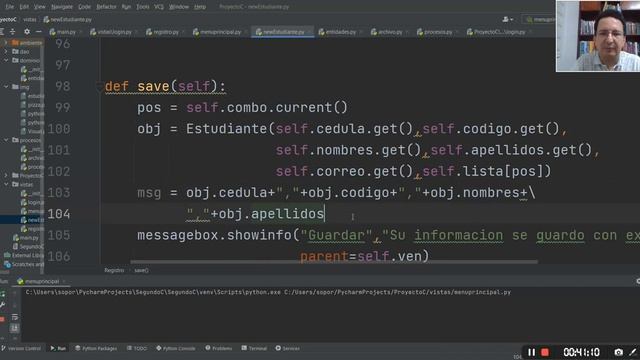Open the Terminal tool window

click(254, 348)
